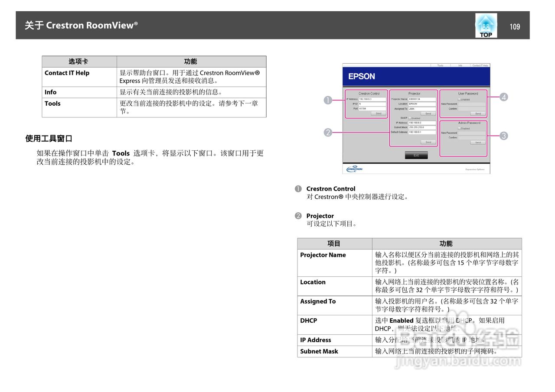Click the Crestron logo in the EPSON window
Viewport: 555px width, 392px height.
click(354, 168)
